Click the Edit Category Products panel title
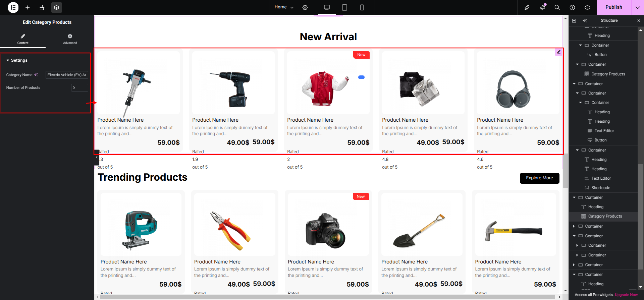 pos(47,22)
